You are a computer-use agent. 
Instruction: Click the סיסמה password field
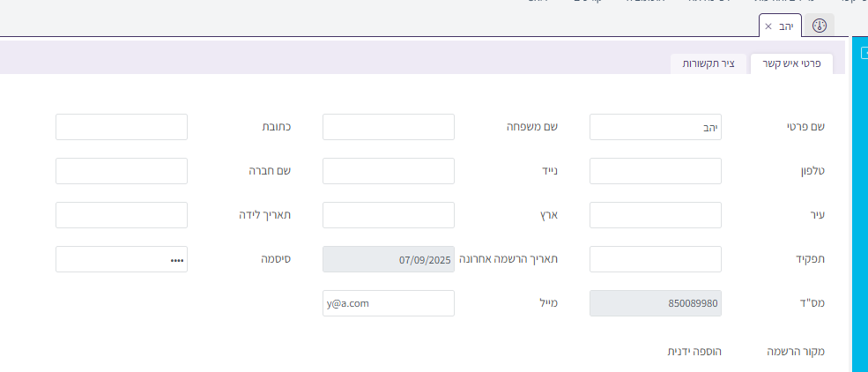coord(122,259)
